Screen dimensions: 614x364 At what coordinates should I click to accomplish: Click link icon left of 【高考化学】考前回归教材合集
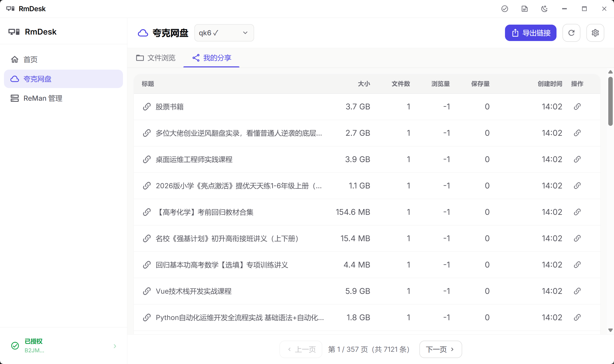(147, 212)
